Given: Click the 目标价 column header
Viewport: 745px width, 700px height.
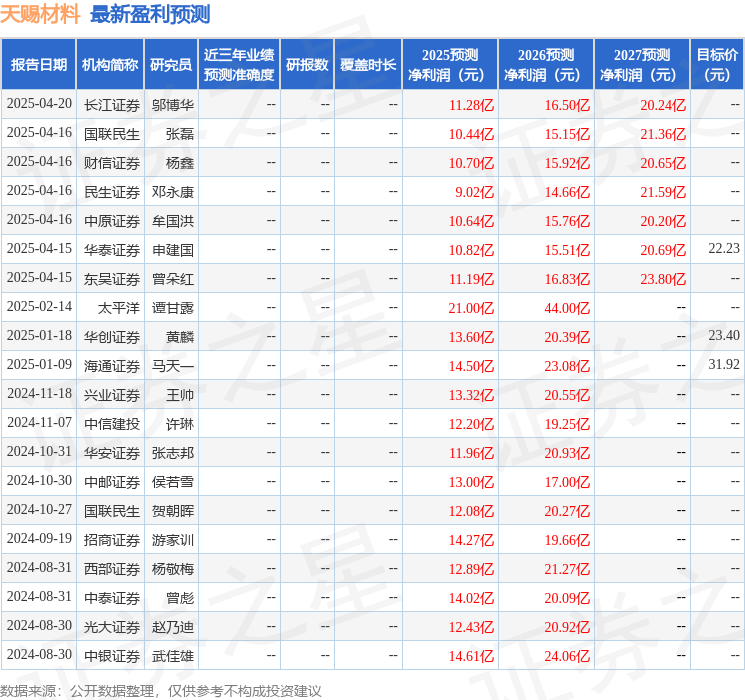Looking at the screenshot, I should point(717,65).
